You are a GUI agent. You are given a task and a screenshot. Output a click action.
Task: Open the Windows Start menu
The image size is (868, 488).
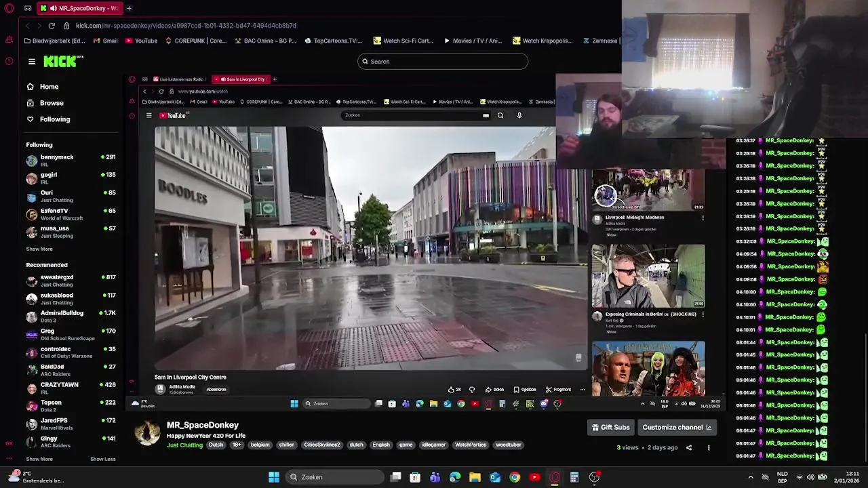tap(274, 477)
